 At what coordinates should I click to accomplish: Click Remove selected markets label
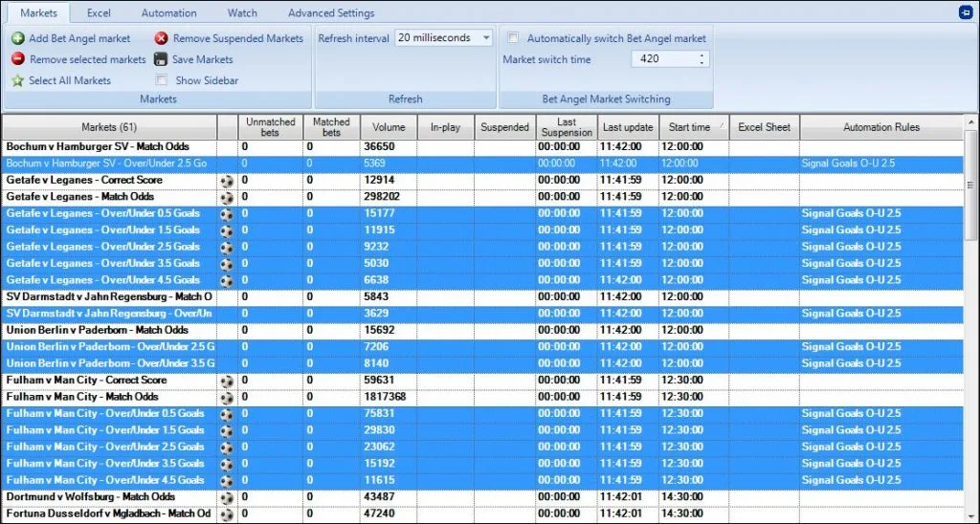pyautogui.click(x=87, y=59)
